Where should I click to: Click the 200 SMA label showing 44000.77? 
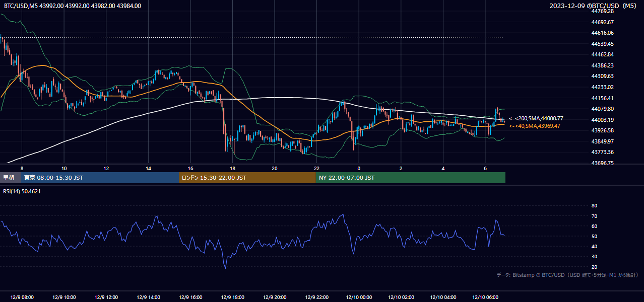pyautogui.click(x=536, y=118)
